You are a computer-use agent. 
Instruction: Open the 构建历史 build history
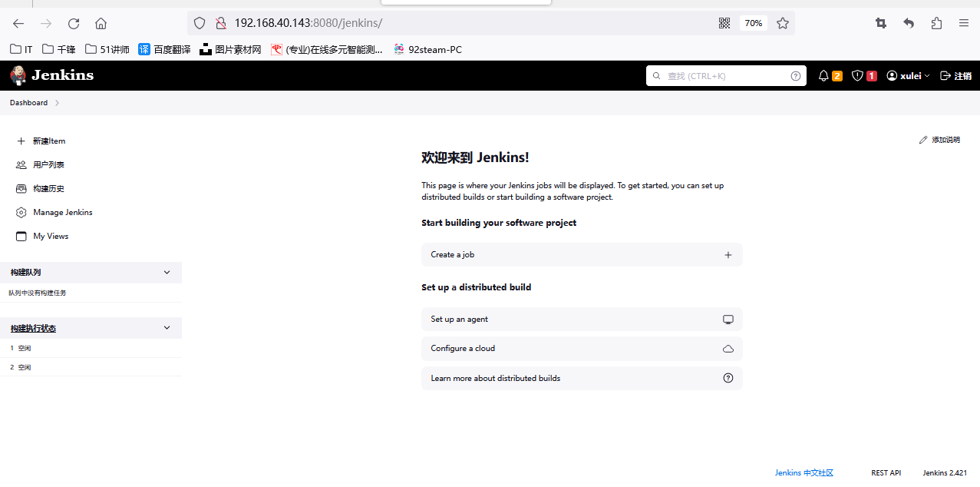coord(40,189)
